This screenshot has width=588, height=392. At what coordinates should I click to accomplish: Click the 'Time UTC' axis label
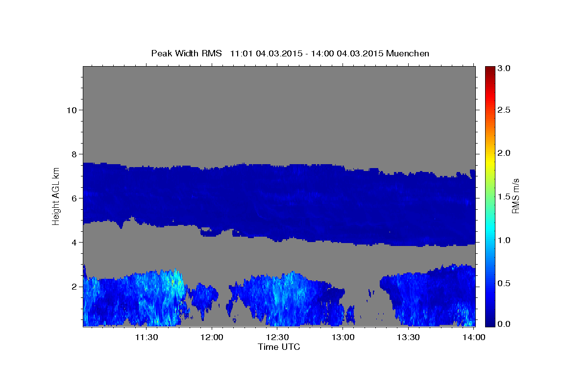tap(279, 347)
